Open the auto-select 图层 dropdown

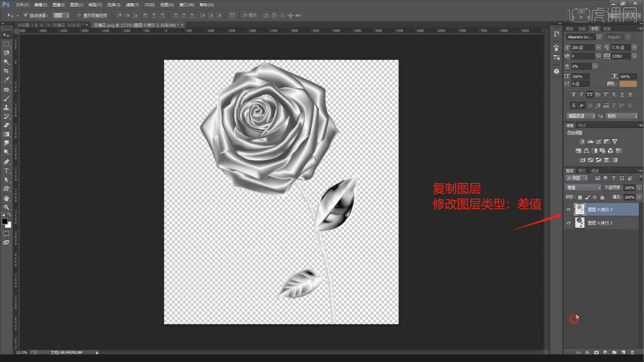[x=61, y=15]
